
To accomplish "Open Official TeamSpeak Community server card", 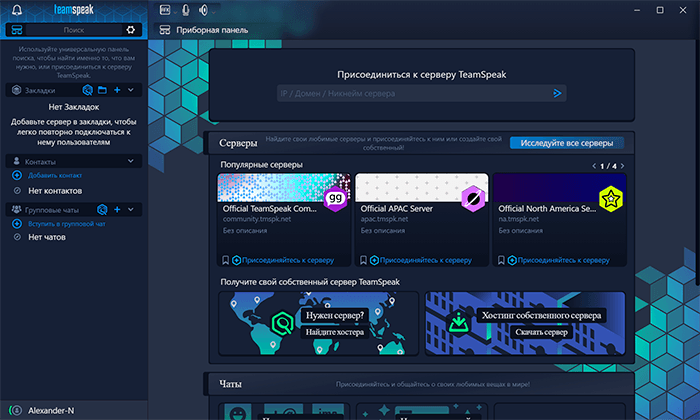I will click(x=284, y=220).
